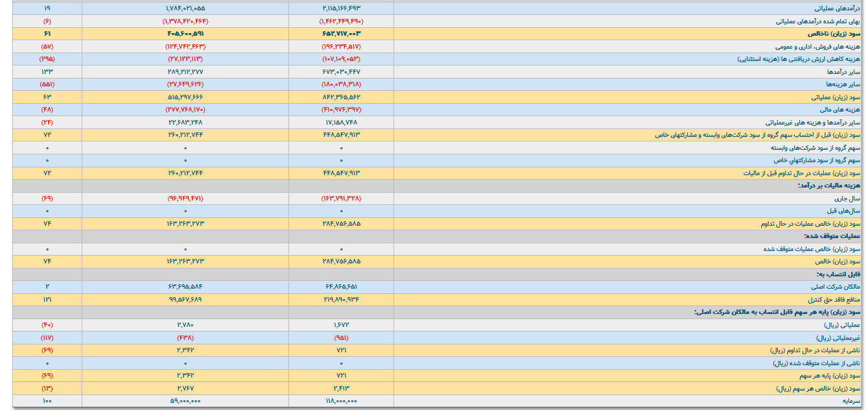Click the value ۲,۱۱۵,۱۶۶,۴۹۳ in the first row

point(341,8)
